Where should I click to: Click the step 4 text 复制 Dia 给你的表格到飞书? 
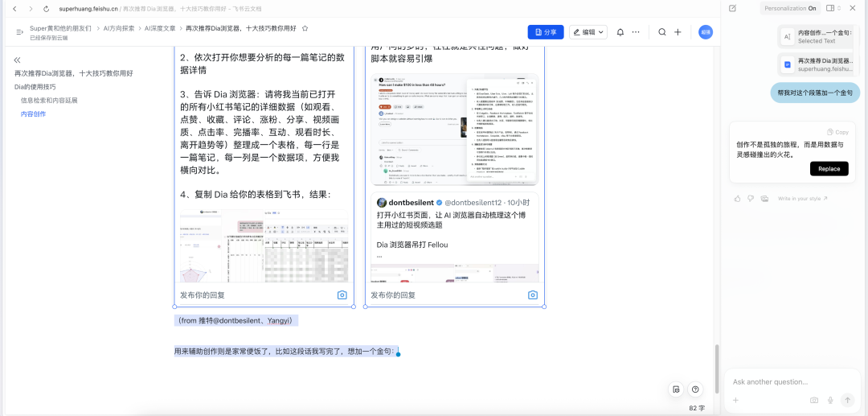[255, 195]
